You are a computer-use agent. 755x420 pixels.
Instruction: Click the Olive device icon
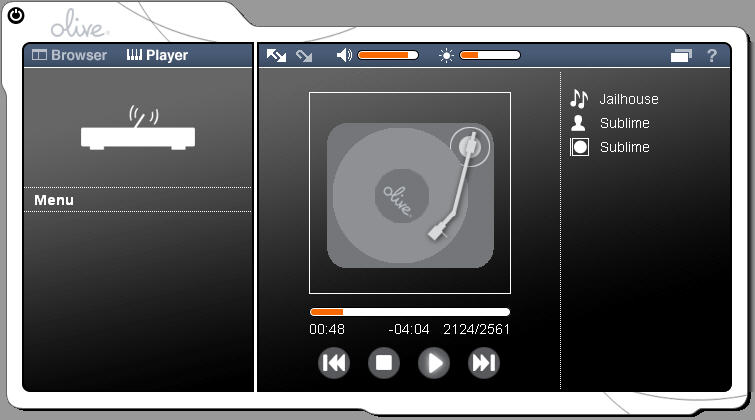pyautogui.click(x=138, y=127)
